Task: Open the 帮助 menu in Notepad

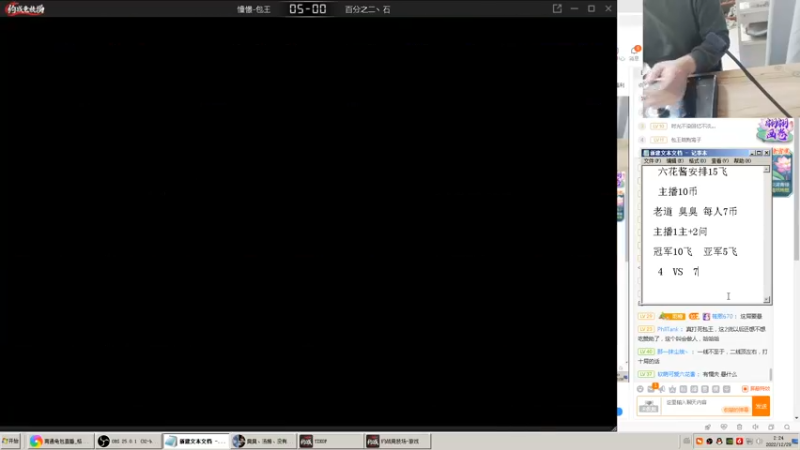Action: point(742,161)
